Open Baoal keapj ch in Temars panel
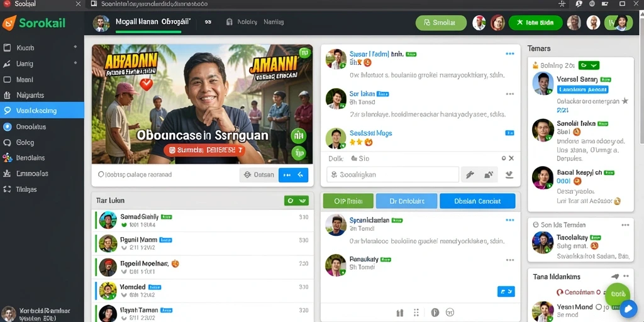 (580, 186)
